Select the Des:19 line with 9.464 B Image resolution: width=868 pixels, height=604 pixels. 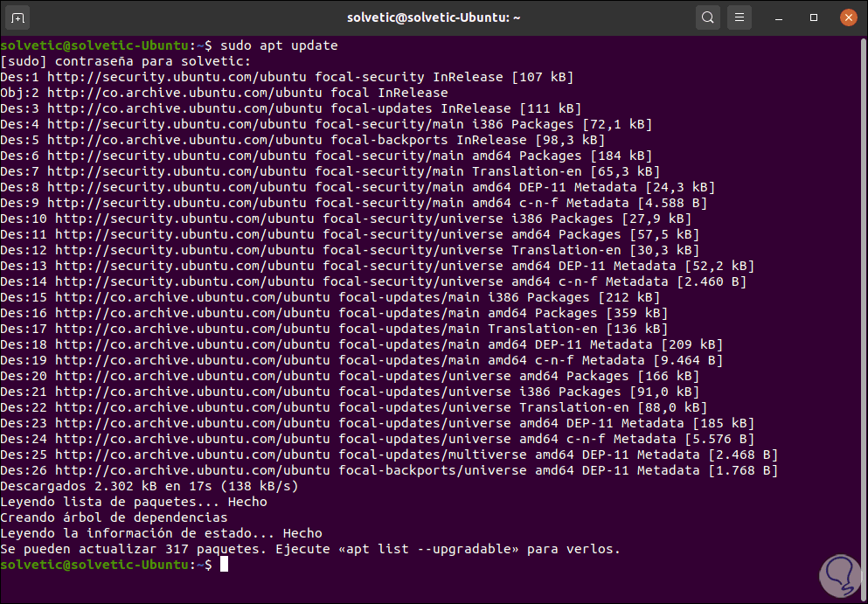click(x=362, y=360)
